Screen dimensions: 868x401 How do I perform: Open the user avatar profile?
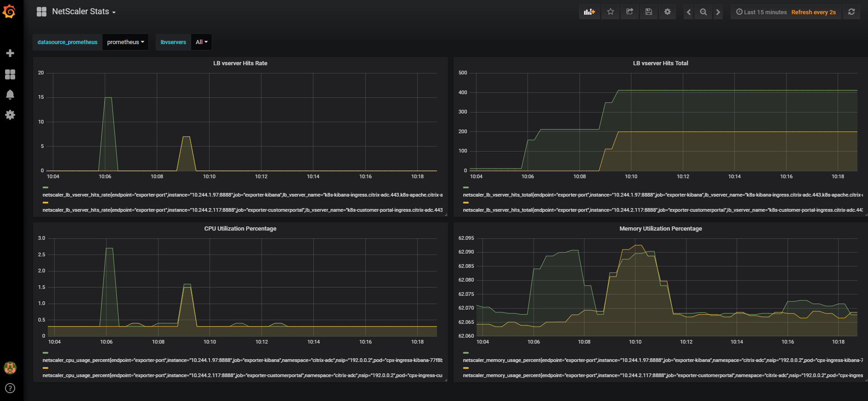click(x=10, y=367)
